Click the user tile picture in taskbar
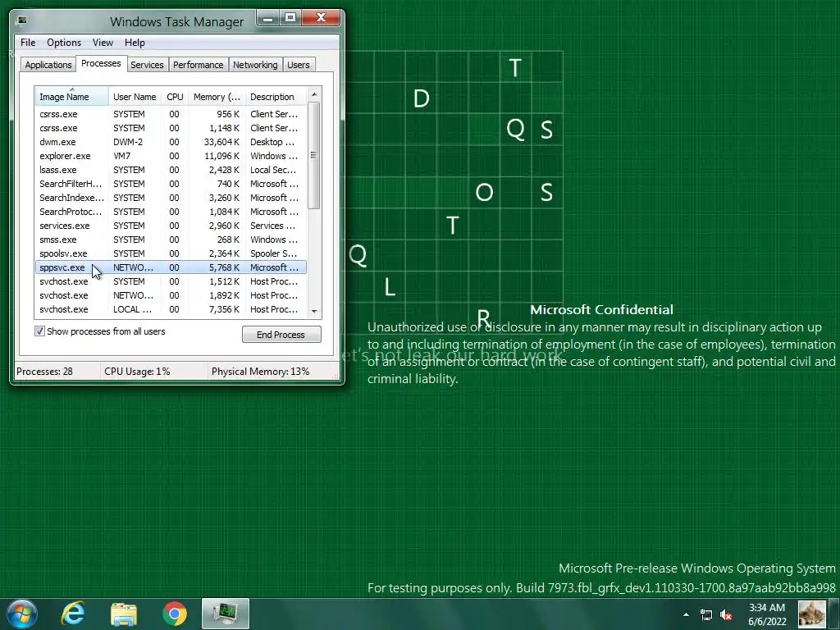The height and width of the screenshot is (630, 840). pyautogui.click(x=811, y=614)
